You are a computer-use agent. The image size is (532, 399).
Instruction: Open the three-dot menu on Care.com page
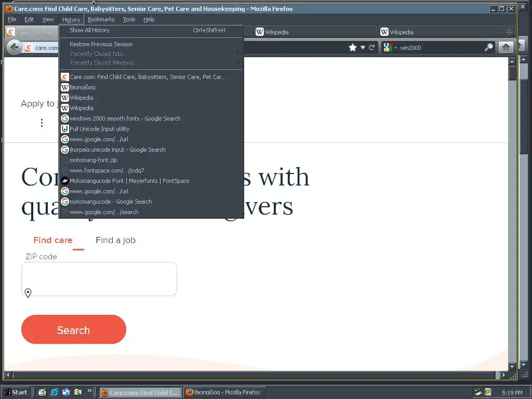(x=42, y=123)
